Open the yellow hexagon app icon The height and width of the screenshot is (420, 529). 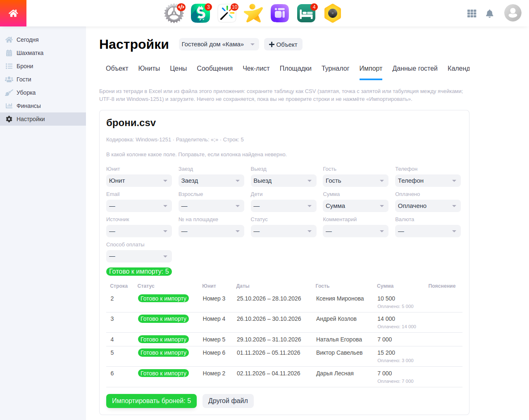click(333, 13)
